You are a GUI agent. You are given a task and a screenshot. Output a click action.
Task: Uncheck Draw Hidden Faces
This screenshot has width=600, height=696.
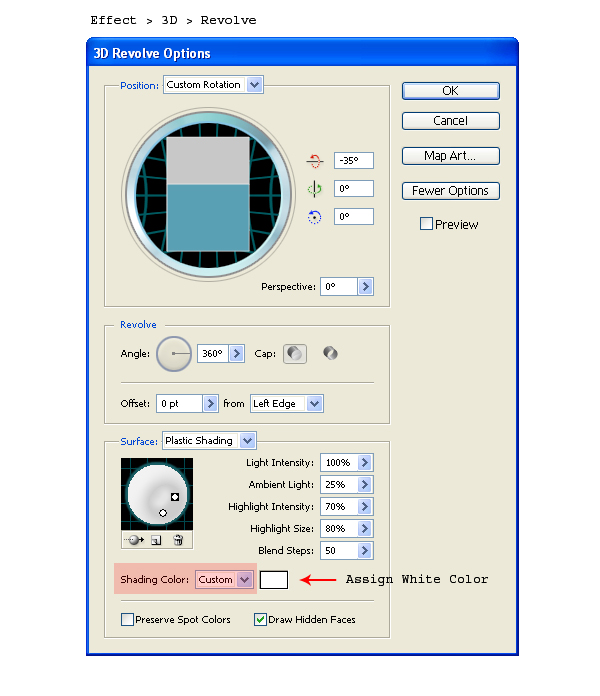(260, 619)
